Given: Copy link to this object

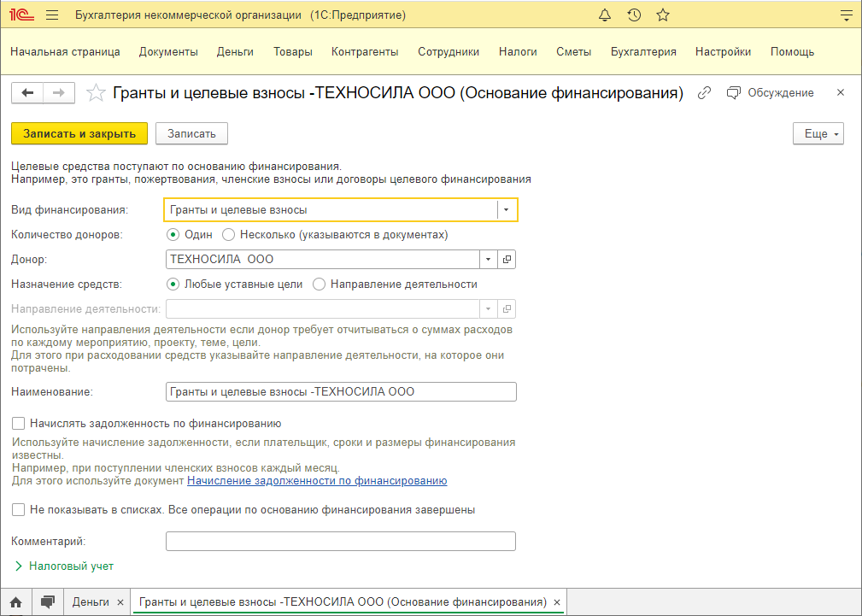Looking at the screenshot, I should point(704,93).
